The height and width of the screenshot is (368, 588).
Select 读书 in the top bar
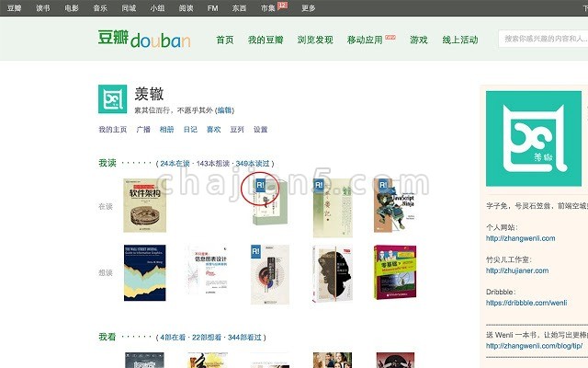coord(43,8)
